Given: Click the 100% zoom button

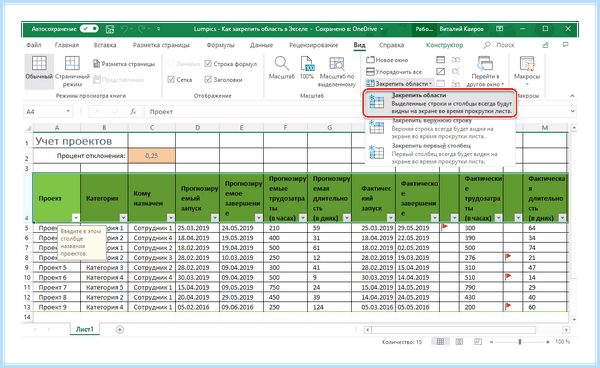Looking at the screenshot, I should tap(307, 68).
